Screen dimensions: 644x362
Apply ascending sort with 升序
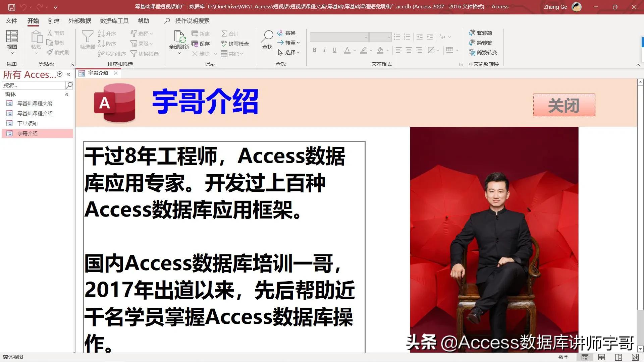107,33
